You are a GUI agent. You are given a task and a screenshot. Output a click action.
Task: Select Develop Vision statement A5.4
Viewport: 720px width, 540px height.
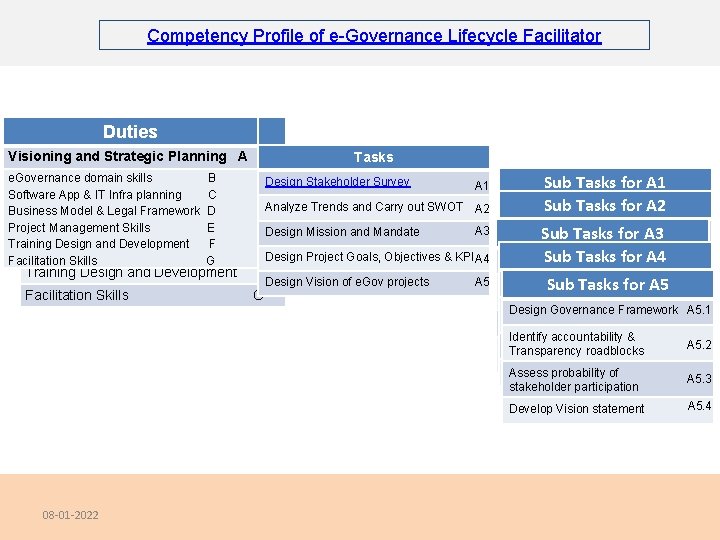pos(608,409)
